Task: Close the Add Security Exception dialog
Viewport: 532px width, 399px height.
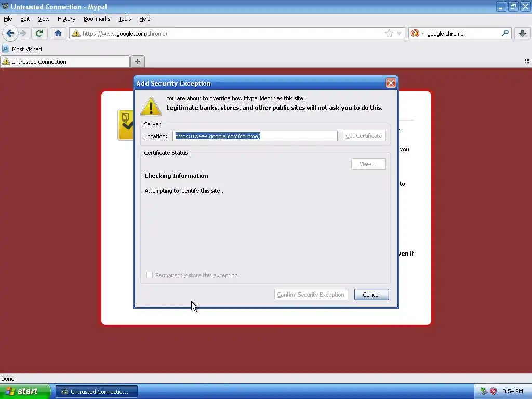Action: pyautogui.click(x=391, y=83)
